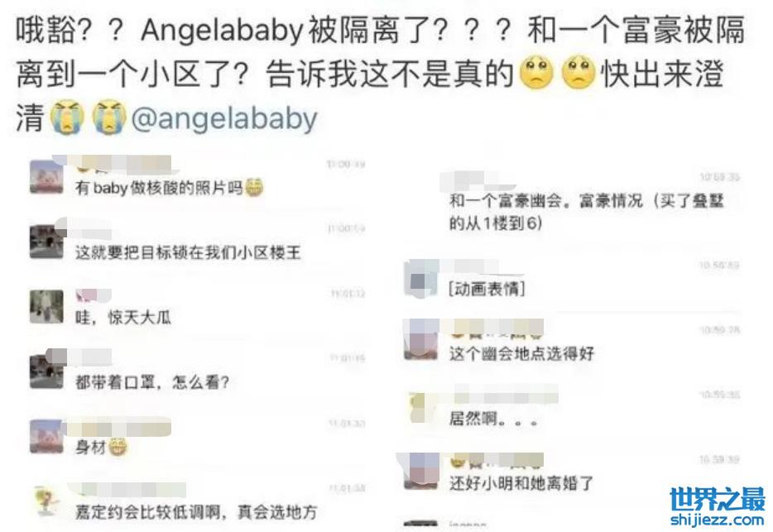Click first sad face emoji after '真的'
The width and height of the screenshot is (773, 532).
coord(537,73)
